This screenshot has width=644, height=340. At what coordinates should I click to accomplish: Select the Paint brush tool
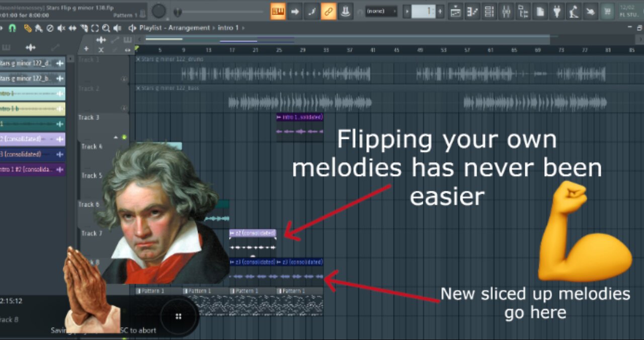coord(38,28)
